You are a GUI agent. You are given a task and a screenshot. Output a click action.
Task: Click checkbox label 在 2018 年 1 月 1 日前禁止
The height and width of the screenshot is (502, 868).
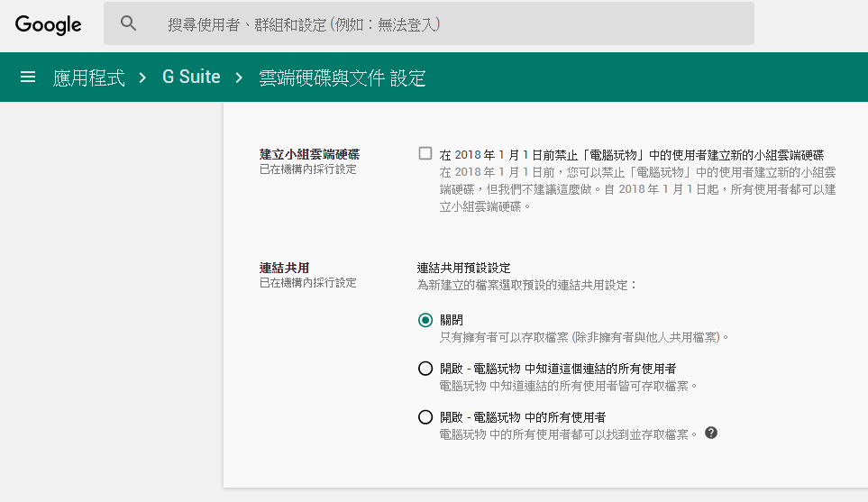(x=632, y=155)
